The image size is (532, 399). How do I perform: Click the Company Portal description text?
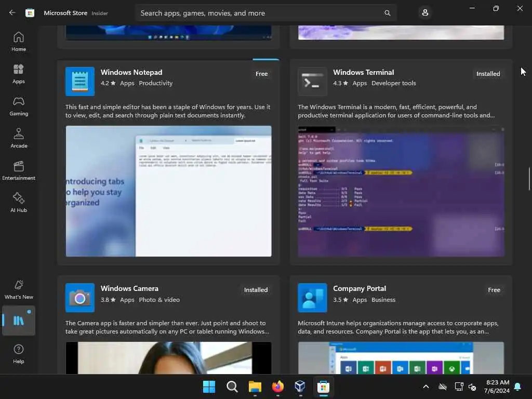pos(398,327)
